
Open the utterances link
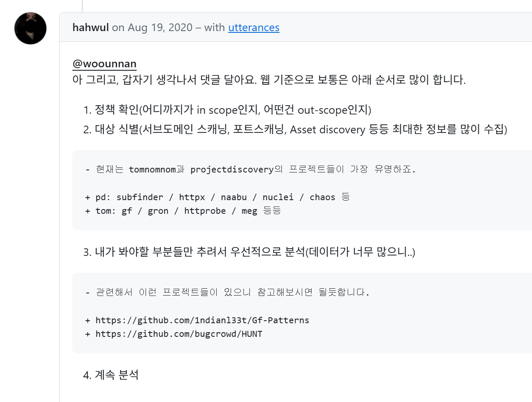pos(254,28)
